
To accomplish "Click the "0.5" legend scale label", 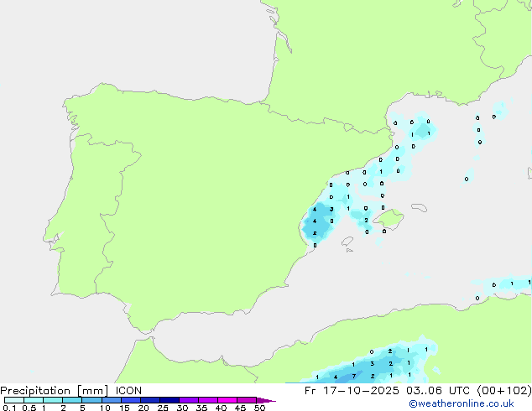I will pos(29,408).
